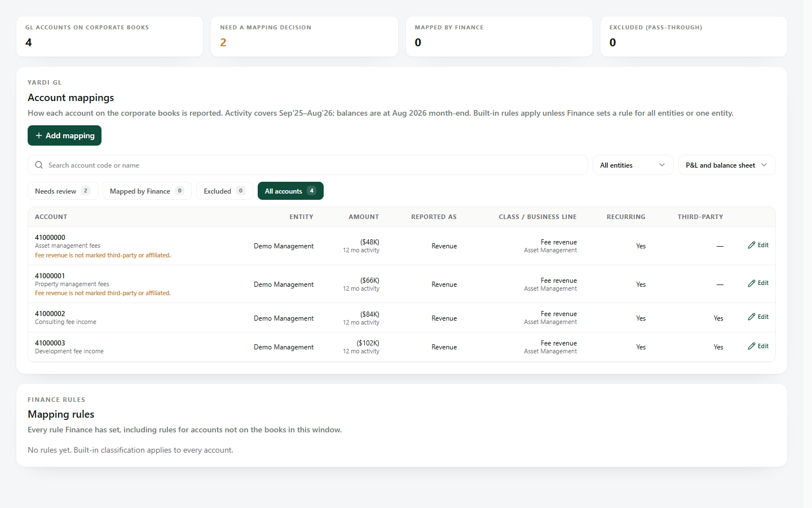Click Account mappings heading
This screenshot has height=508, width=812.
tap(71, 98)
